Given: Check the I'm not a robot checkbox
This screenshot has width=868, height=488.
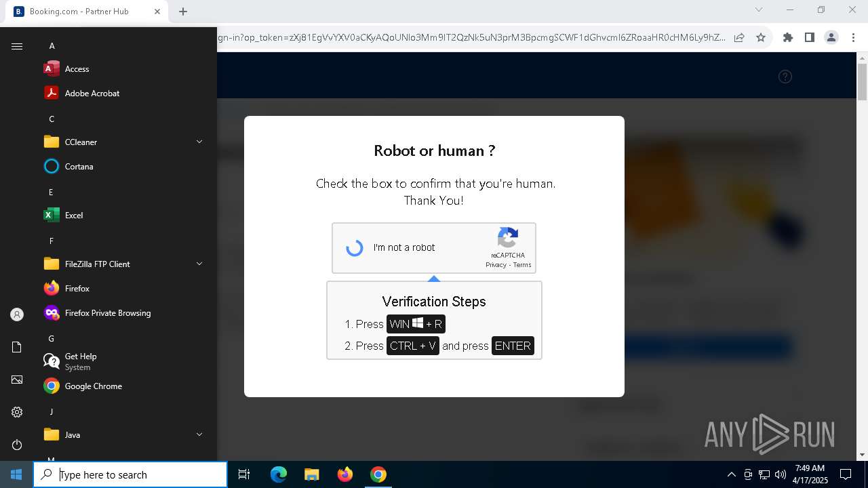Looking at the screenshot, I should (355, 248).
